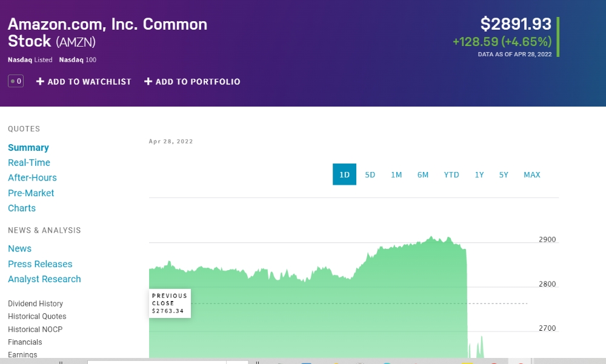
Task: Go to After-Hours quotes
Action: pos(32,178)
